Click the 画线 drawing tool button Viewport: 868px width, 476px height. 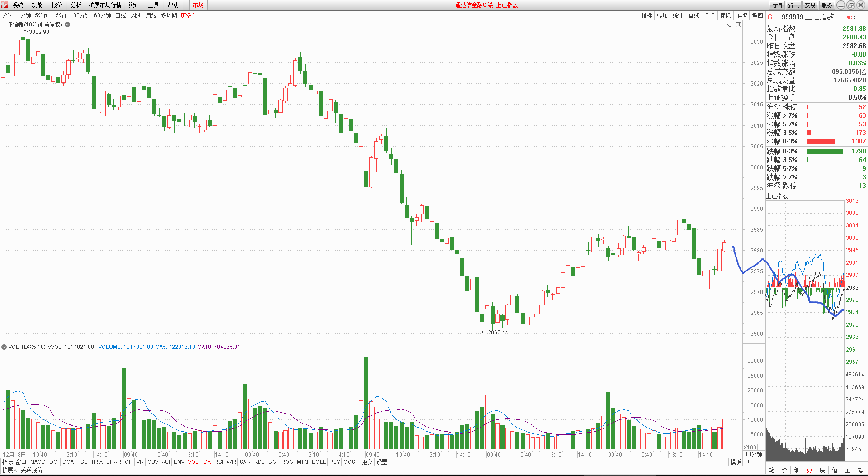693,15
